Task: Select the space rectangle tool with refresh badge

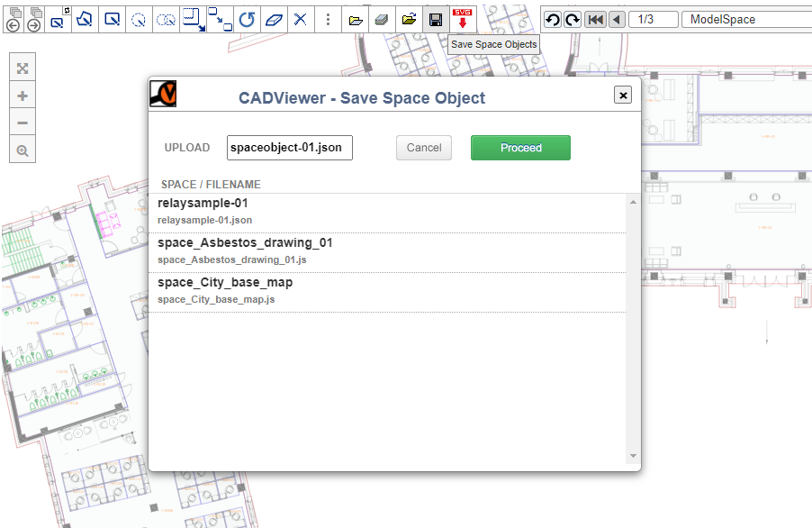Action: 58,20
